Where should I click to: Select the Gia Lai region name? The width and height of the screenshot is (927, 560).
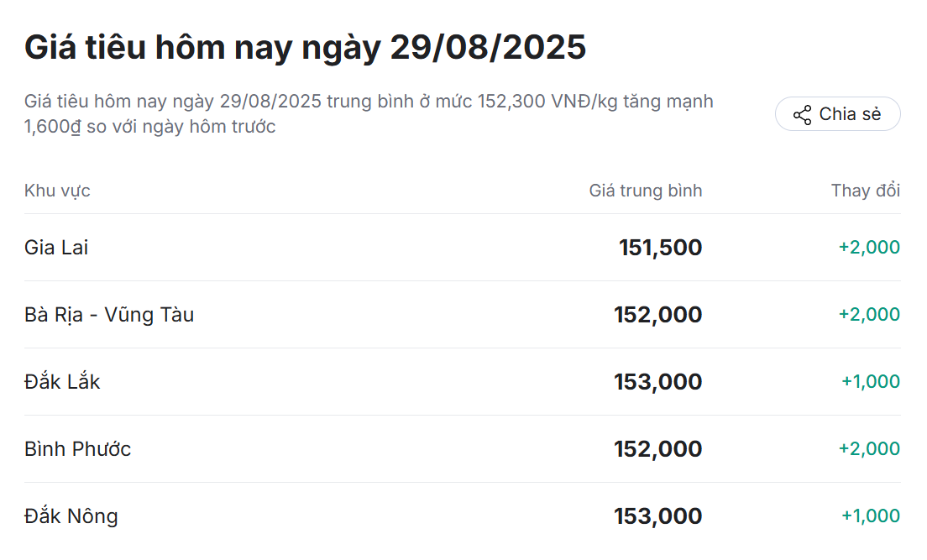56,248
